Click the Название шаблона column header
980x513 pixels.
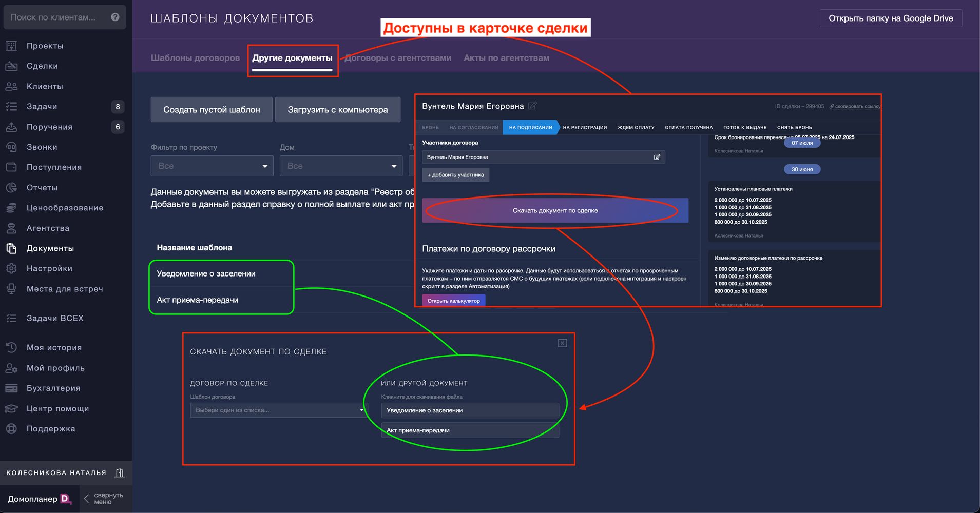195,248
